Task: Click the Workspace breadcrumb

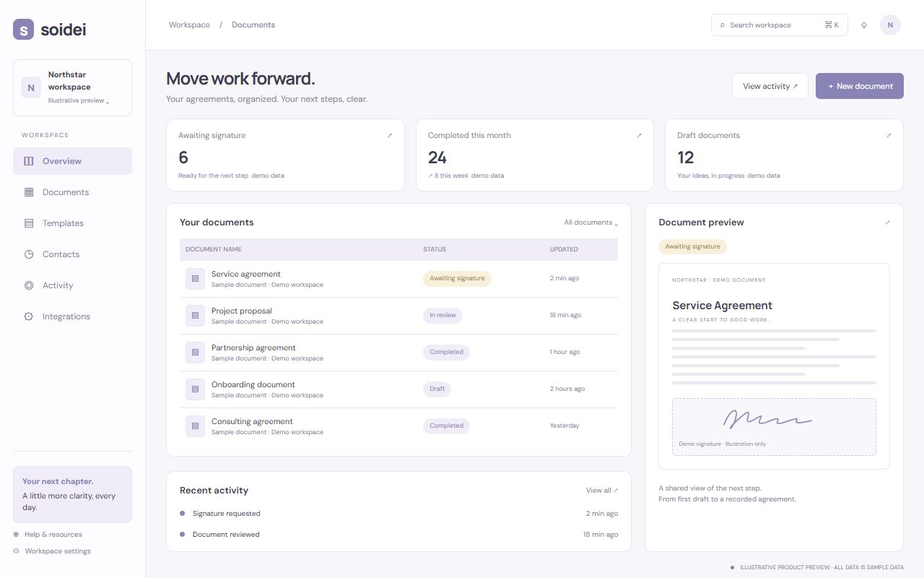Action: [x=189, y=25]
